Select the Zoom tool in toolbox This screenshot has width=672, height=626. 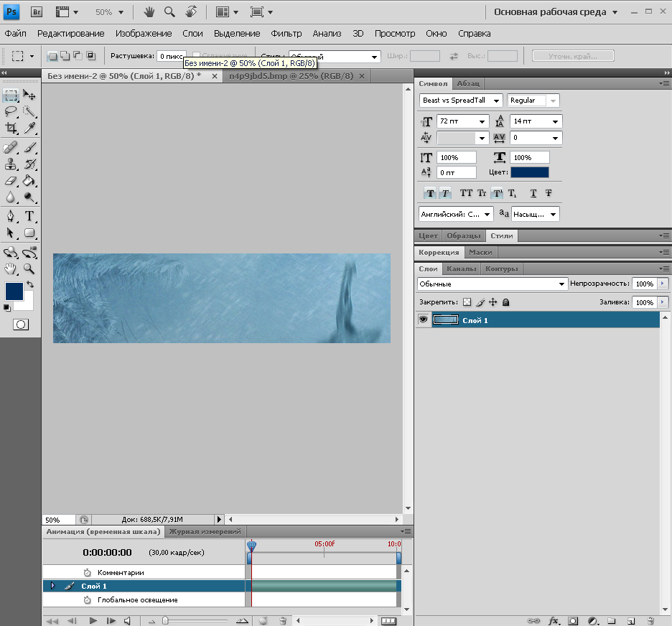tap(29, 268)
